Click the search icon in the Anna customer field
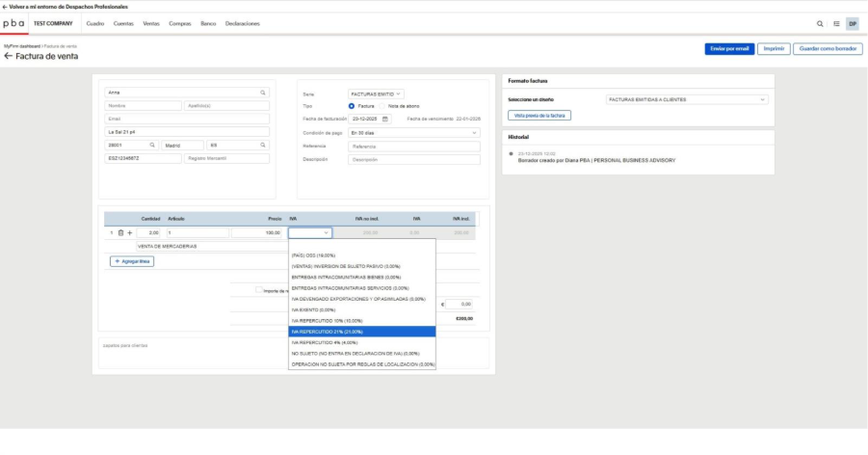The height and width of the screenshot is (455, 868). pyautogui.click(x=263, y=93)
